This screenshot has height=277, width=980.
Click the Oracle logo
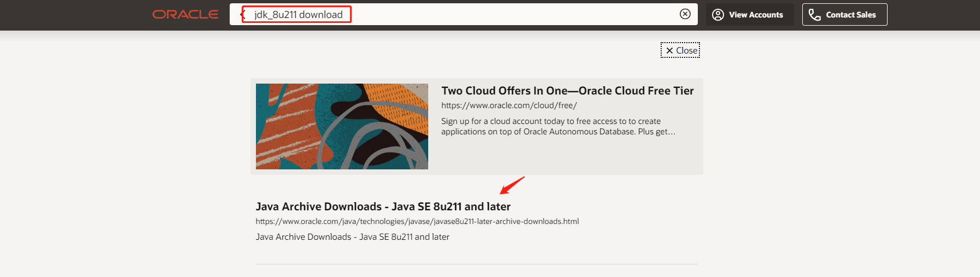[x=185, y=15]
